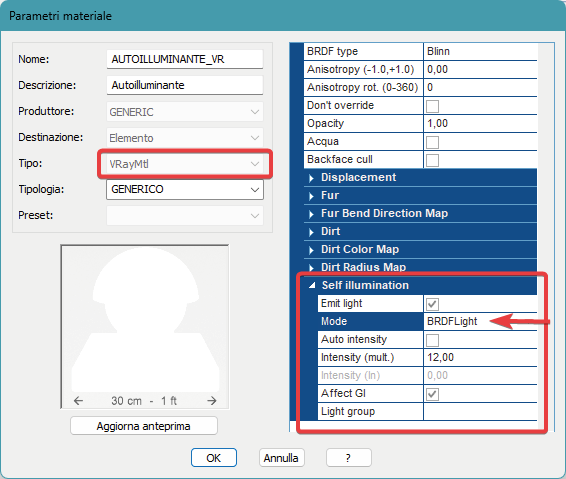Image resolution: width=566 pixels, height=479 pixels.
Task: Expand the Dirt Color Map section
Action: pyautogui.click(x=311, y=250)
